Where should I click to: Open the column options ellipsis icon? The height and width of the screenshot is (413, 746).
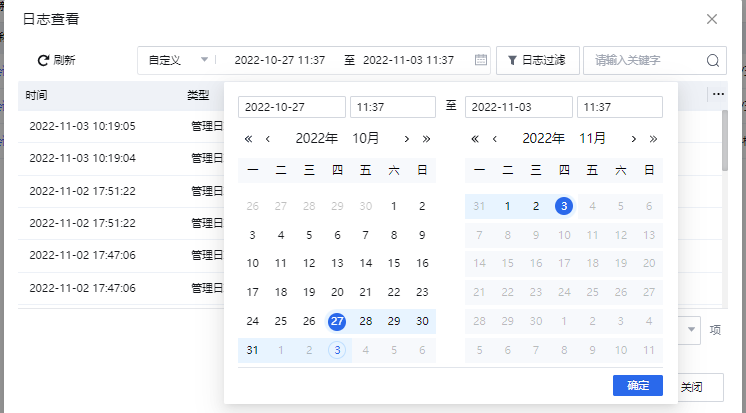click(718, 94)
